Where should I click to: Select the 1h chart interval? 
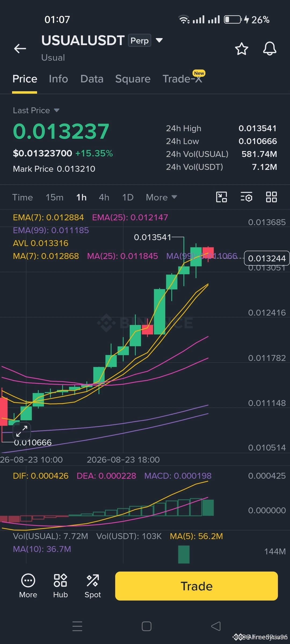click(81, 197)
